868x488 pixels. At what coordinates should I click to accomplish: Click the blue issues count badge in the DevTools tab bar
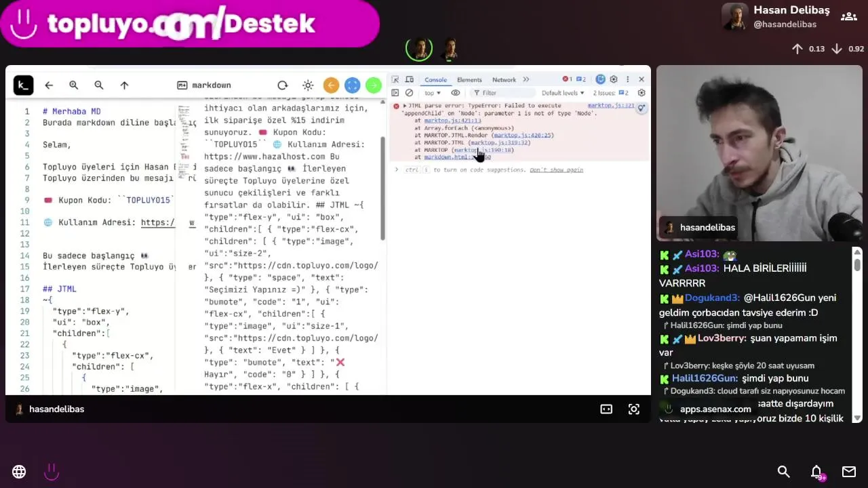click(581, 79)
